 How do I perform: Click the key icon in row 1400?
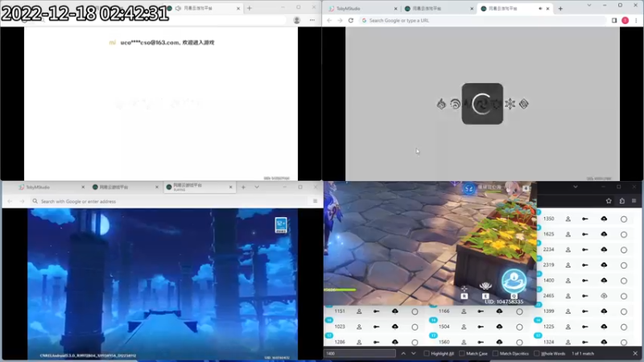coord(585,281)
